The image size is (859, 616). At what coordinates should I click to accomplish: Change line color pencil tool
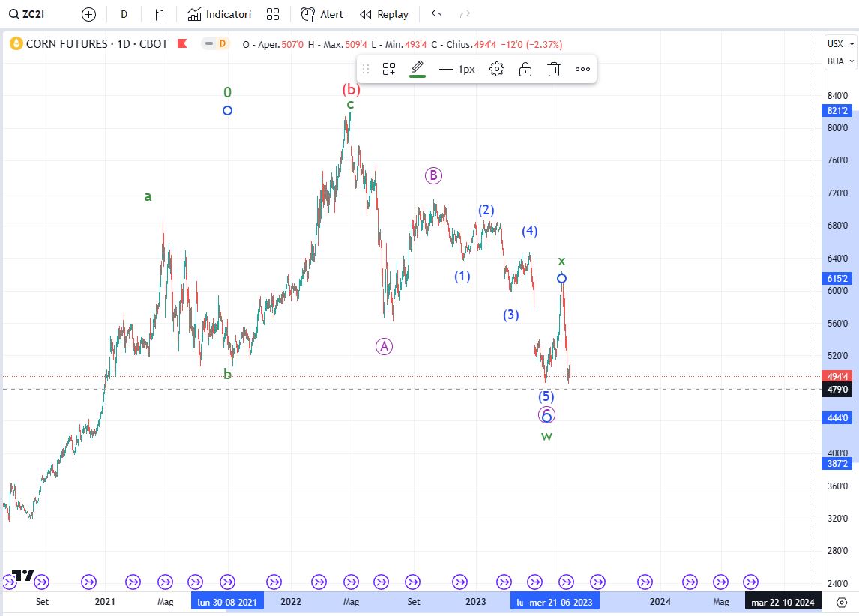[418, 69]
